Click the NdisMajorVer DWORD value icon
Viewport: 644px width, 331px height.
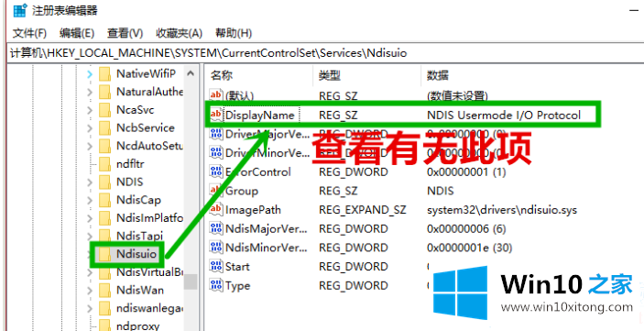pyautogui.click(x=215, y=228)
